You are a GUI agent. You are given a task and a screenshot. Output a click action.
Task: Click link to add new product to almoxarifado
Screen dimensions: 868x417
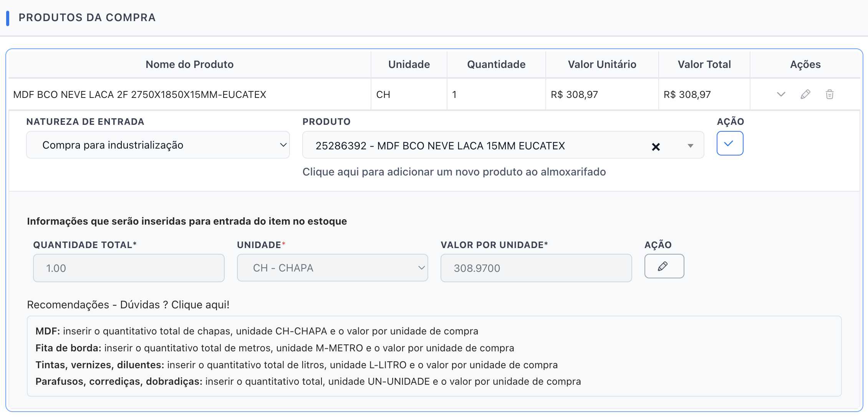(x=454, y=172)
